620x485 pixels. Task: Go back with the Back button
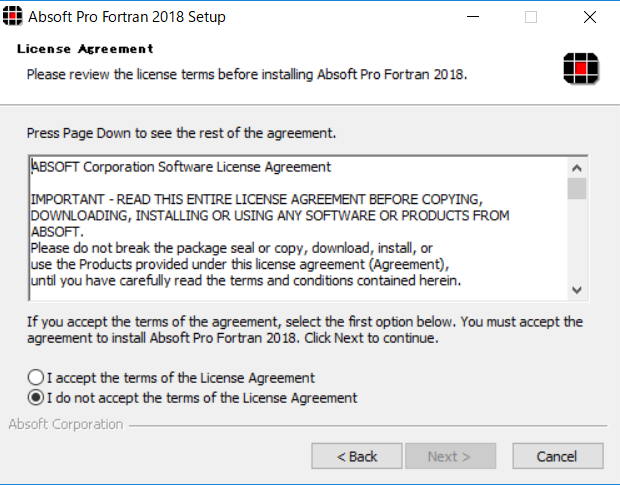357,456
